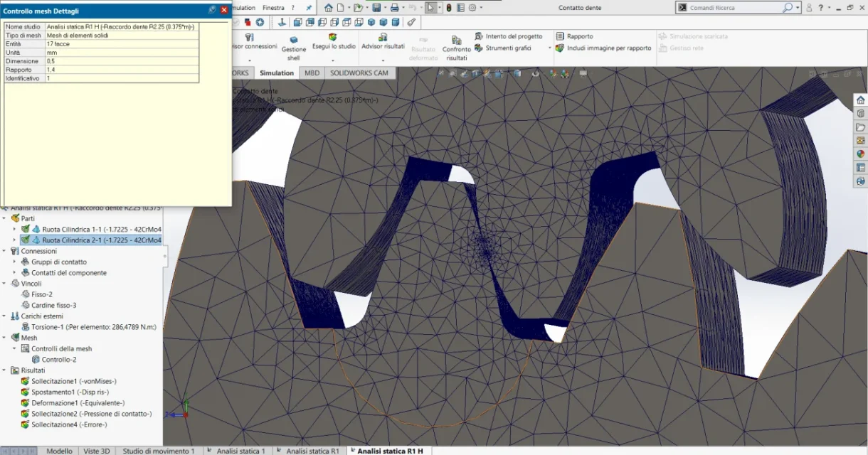Click Includi immagine per rapporto

click(x=603, y=48)
